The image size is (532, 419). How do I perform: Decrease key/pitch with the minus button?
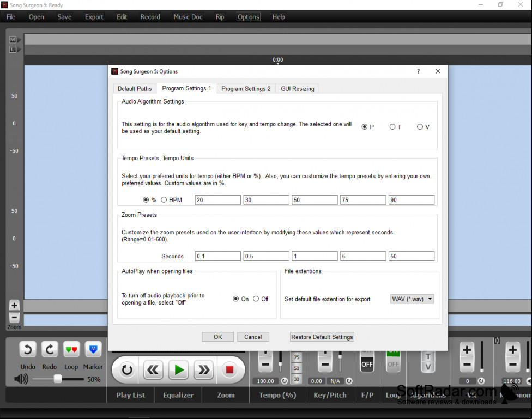click(325, 365)
